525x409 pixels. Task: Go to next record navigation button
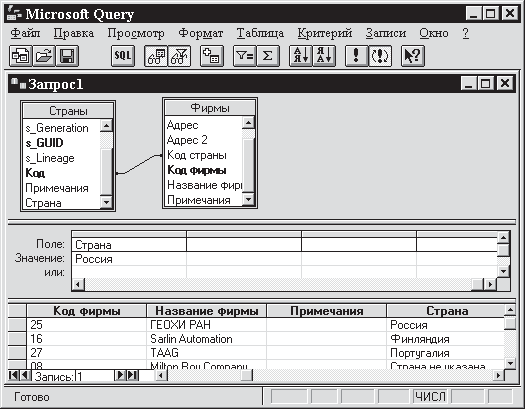click(x=120, y=375)
